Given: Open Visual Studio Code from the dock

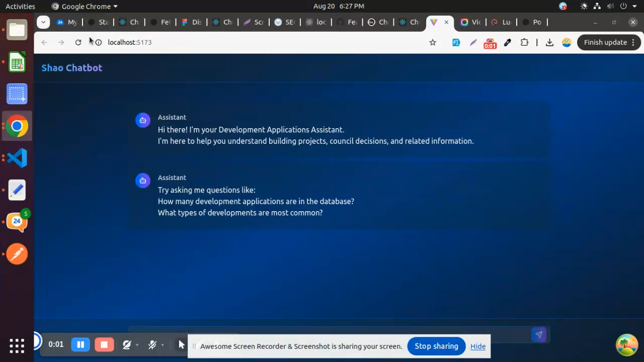Looking at the screenshot, I should 17,158.
